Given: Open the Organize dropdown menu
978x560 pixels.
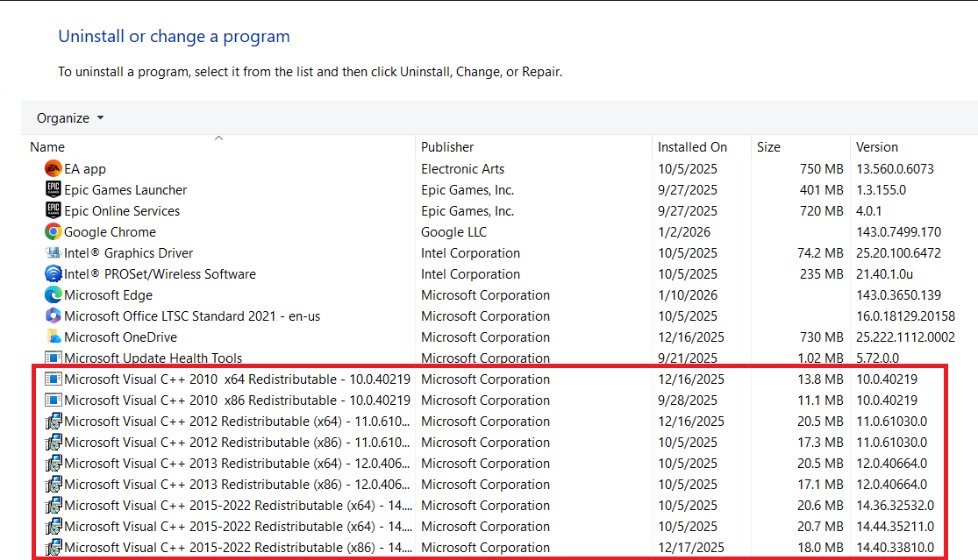Looking at the screenshot, I should point(70,118).
